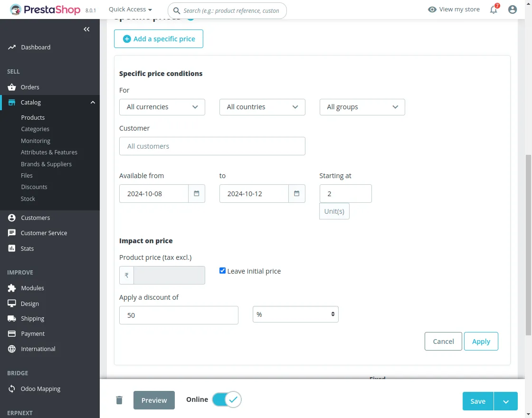Screen dimensions: 532x418
Task: Click the Odoo Mapping sync icon
Action: pos(12,389)
